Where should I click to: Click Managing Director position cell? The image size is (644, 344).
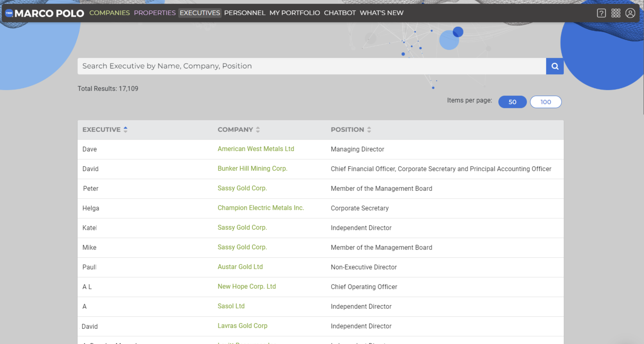pyautogui.click(x=357, y=149)
